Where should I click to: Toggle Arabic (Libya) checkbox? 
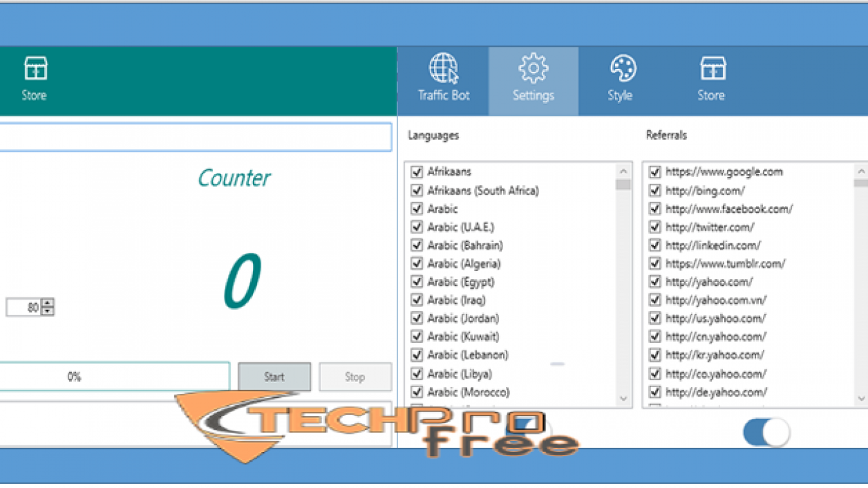417,374
